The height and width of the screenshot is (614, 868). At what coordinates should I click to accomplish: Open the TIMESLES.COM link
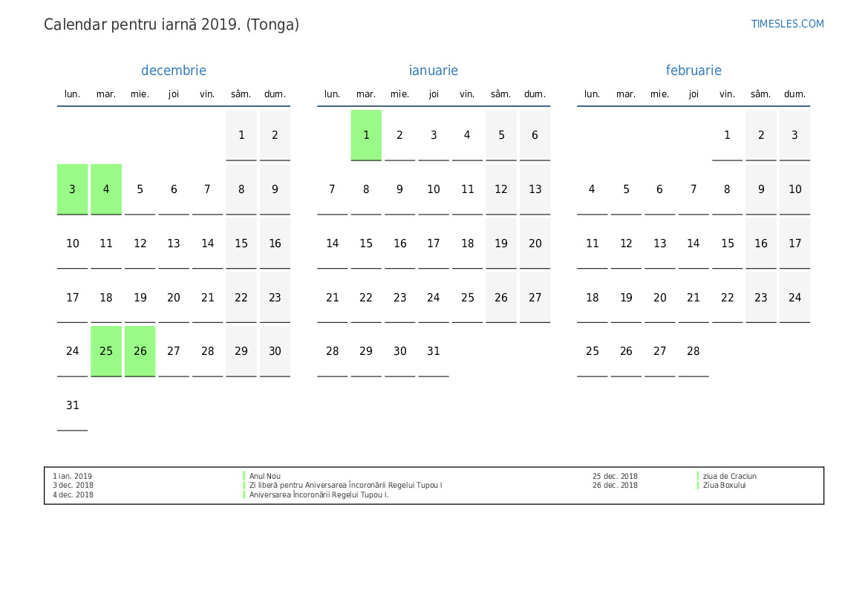(x=787, y=24)
